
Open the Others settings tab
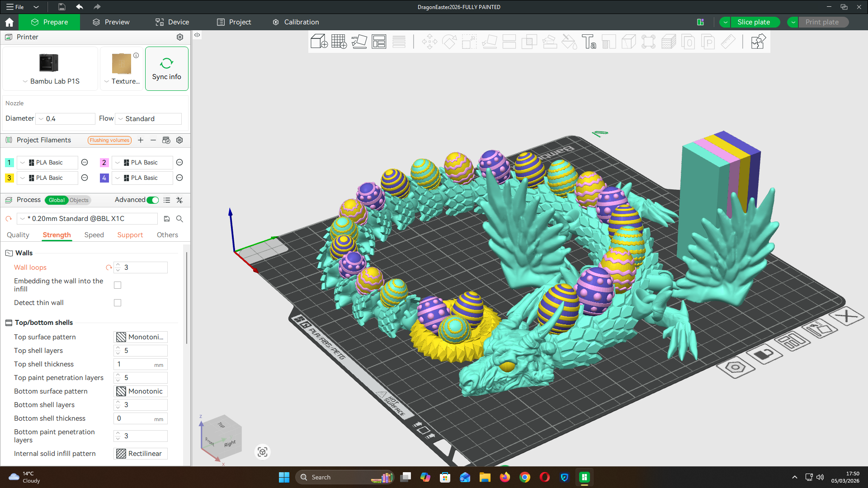click(x=167, y=235)
